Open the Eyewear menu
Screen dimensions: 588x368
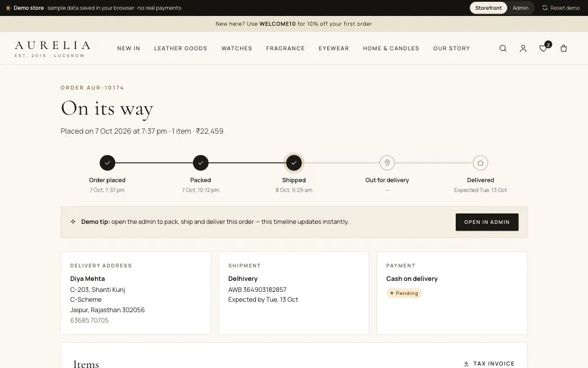334,48
